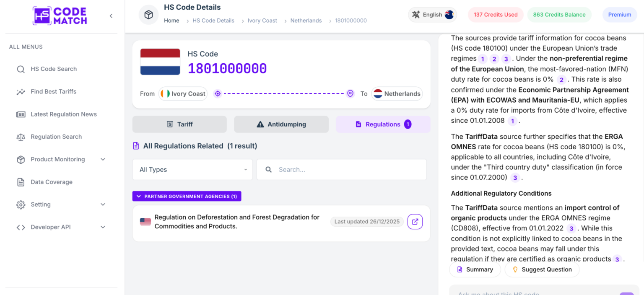Click the destination map pin icon
The image size is (644, 295).
tap(351, 94)
